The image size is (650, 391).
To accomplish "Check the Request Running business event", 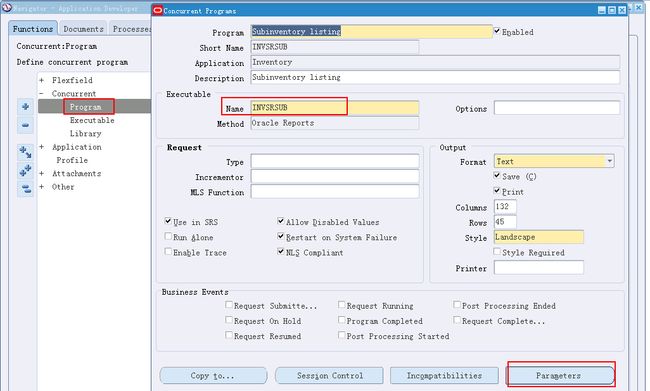I will (341, 305).
